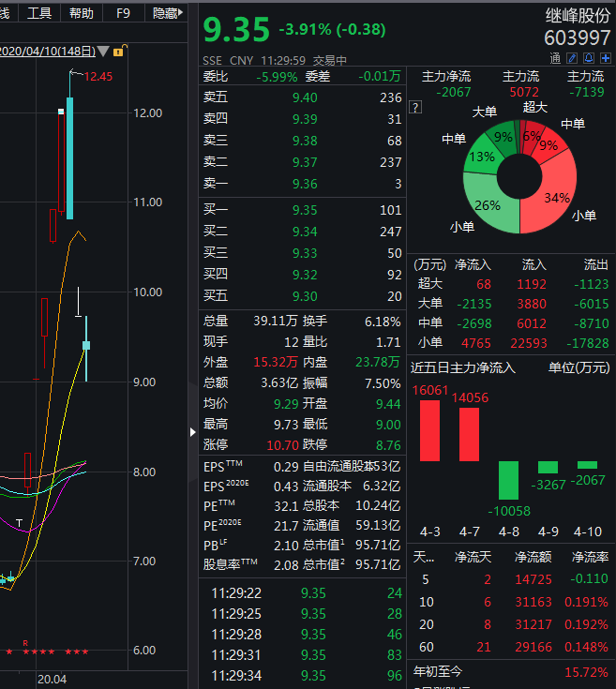Click the red star events row on chart
Image resolution: width=616 pixels, height=689 pixels.
click(49, 652)
